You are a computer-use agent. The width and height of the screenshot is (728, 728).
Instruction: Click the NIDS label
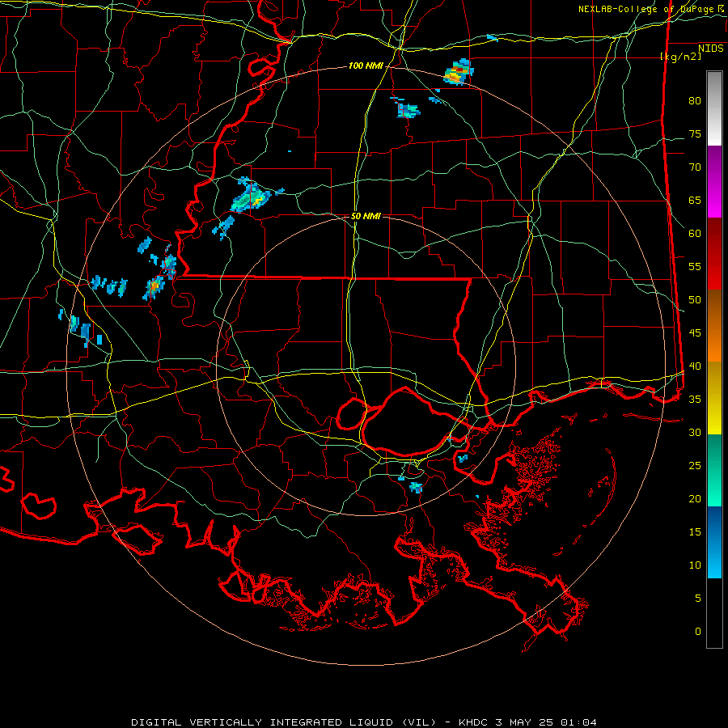pos(711,48)
